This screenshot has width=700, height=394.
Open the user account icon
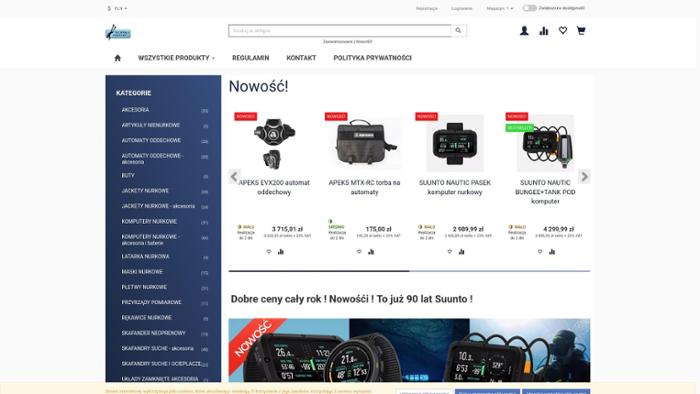click(x=524, y=31)
